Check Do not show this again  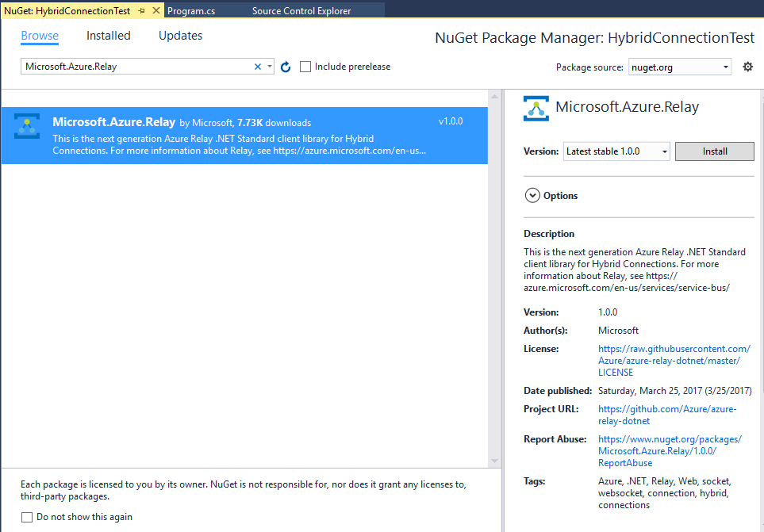click(27, 516)
